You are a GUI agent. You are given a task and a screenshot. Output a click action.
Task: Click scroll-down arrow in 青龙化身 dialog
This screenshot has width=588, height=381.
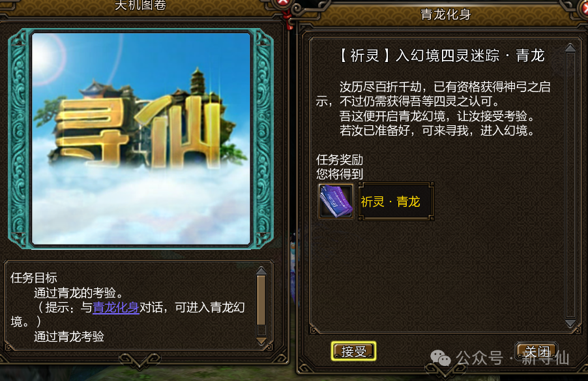tap(570, 323)
